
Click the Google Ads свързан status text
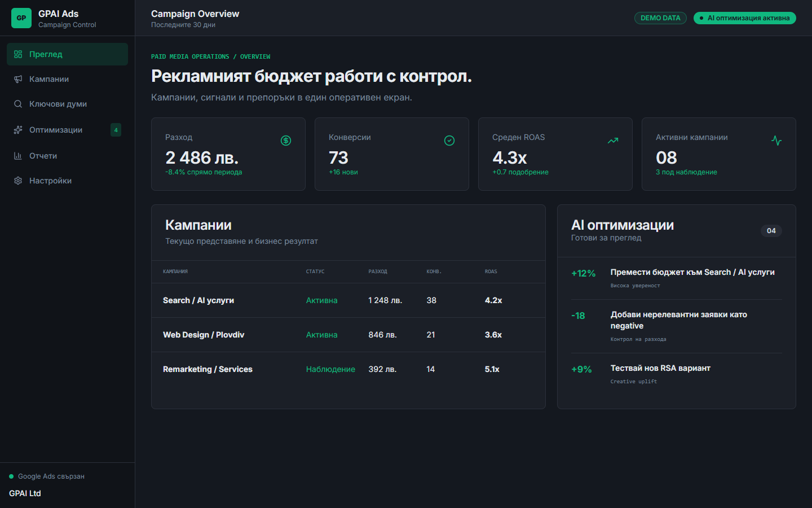click(51, 476)
